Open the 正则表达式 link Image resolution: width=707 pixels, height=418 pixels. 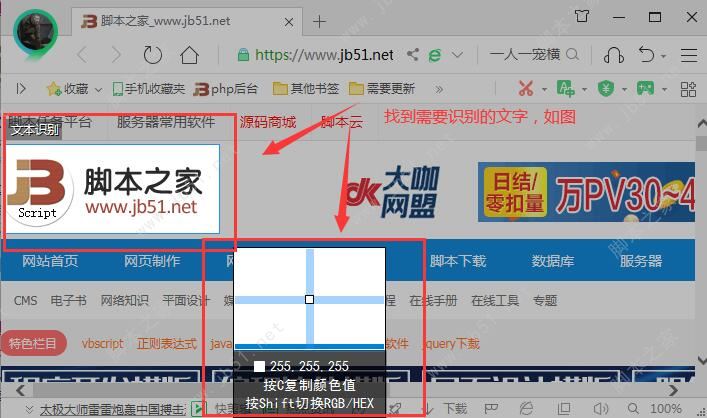pos(167,344)
